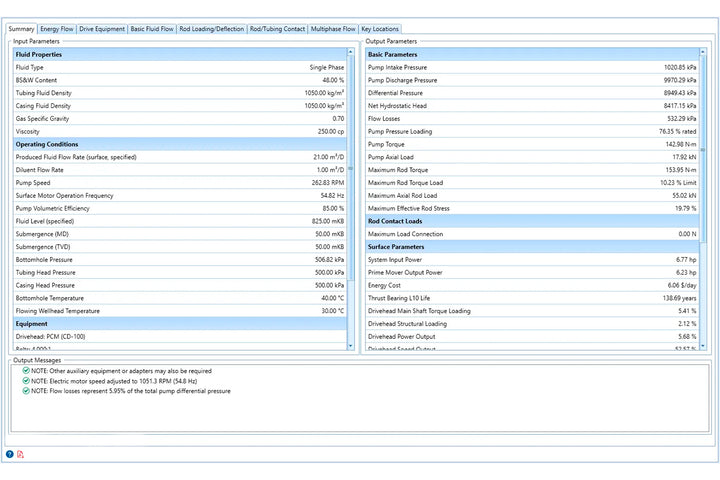Select the Basic Parameters header row
Screen dimensions: 720x480
point(532,54)
